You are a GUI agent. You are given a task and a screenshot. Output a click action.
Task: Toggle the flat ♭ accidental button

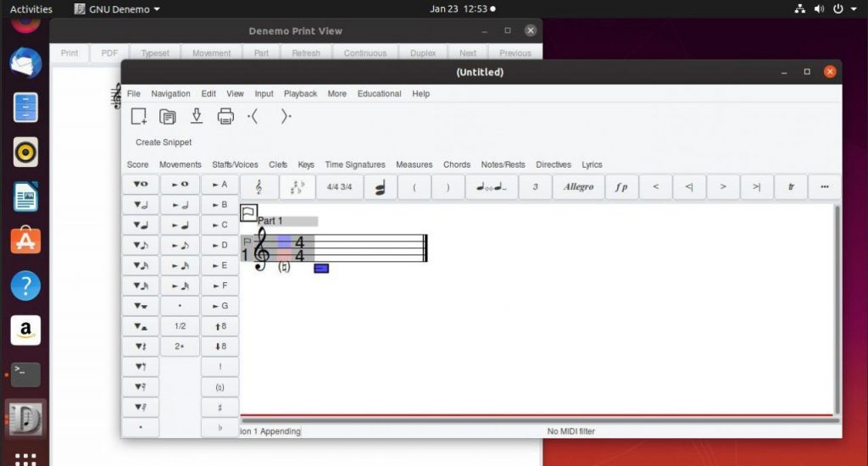[x=220, y=428]
